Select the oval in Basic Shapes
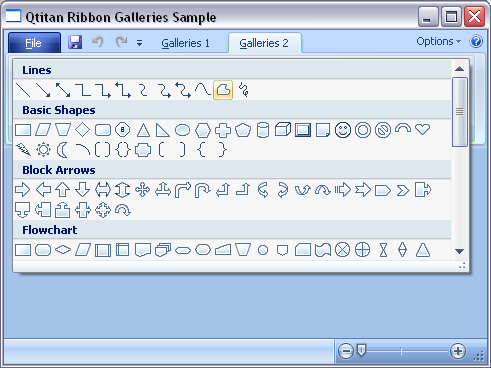Viewport: 491px width, 368px height. (183, 130)
